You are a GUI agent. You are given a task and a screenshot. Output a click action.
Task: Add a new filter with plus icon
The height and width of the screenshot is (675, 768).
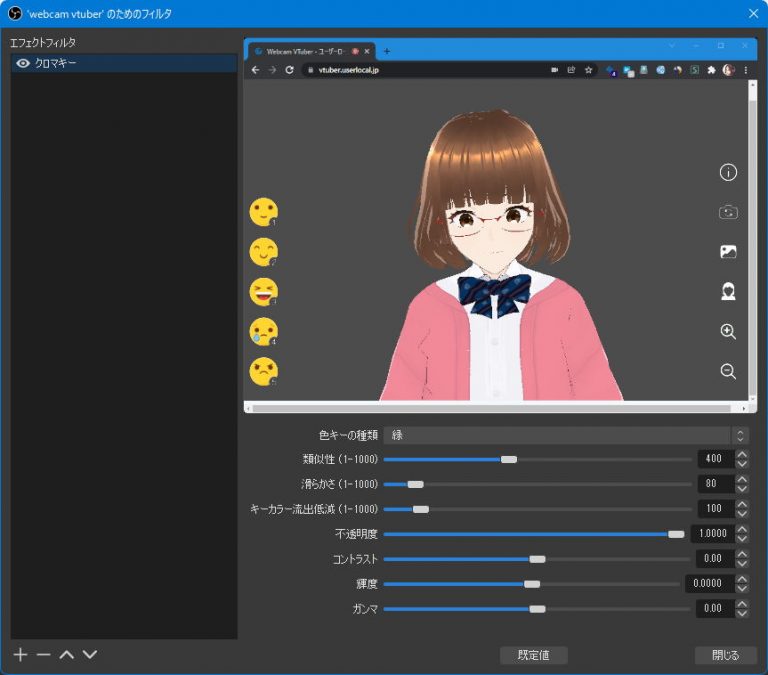coord(21,654)
